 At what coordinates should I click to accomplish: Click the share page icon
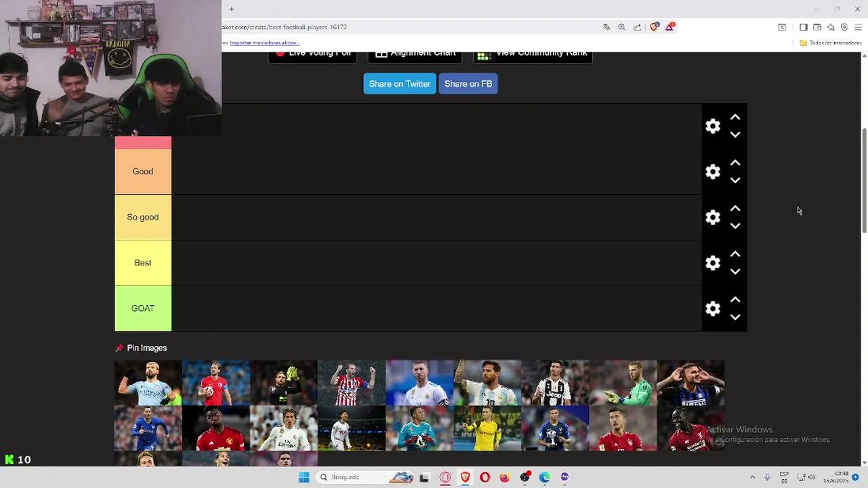coord(638,27)
